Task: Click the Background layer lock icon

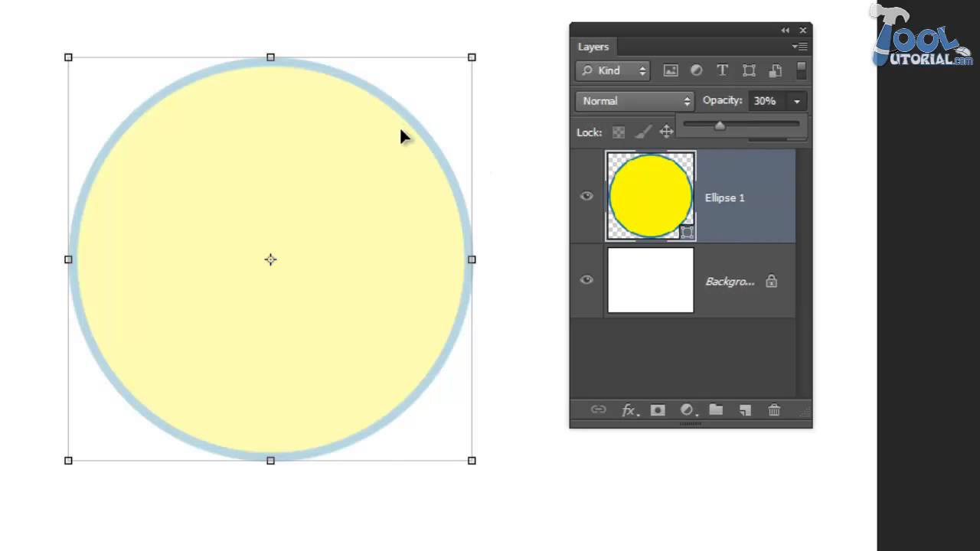Action: (x=772, y=281)
